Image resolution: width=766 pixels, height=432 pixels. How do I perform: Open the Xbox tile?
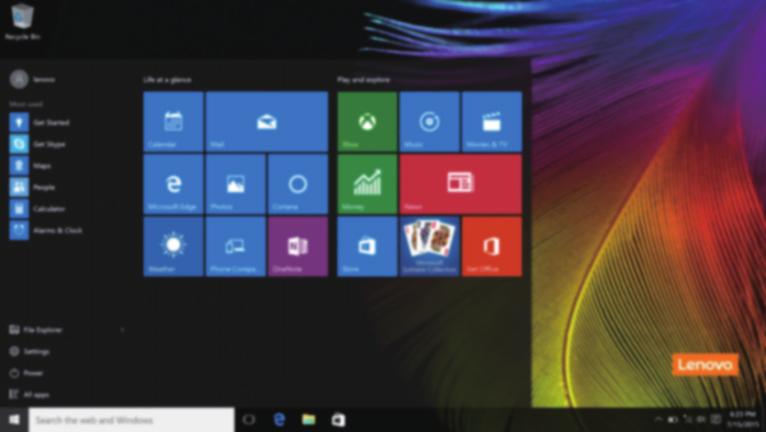point(367,122)
